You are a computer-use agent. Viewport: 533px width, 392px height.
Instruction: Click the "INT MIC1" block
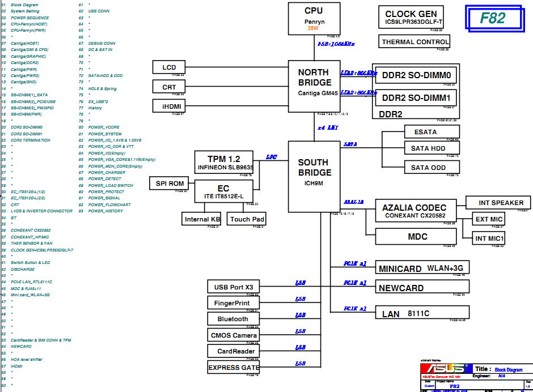pyautogui.click(x=488, y=238)
